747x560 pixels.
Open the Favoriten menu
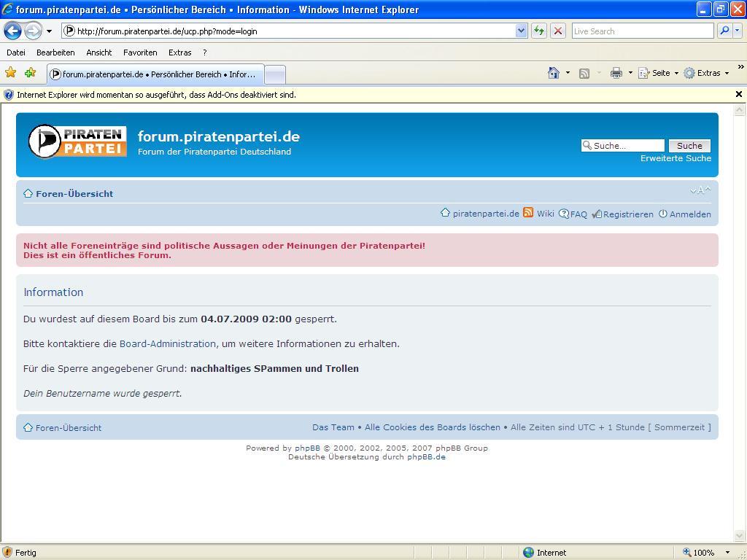[x=140, y=52]
